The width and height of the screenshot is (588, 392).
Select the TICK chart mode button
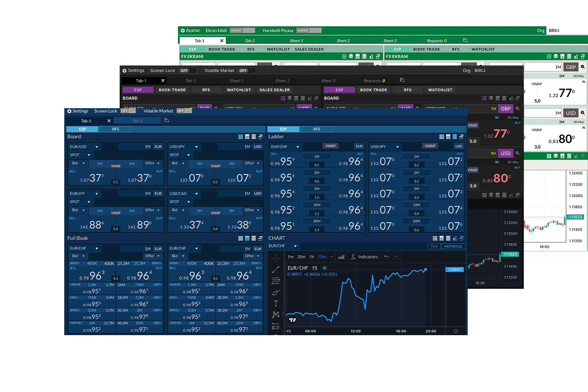click(434, 247)
